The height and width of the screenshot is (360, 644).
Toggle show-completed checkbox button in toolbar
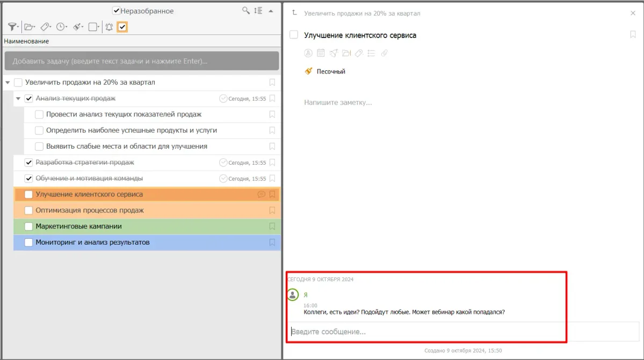(x=122, y=27)
